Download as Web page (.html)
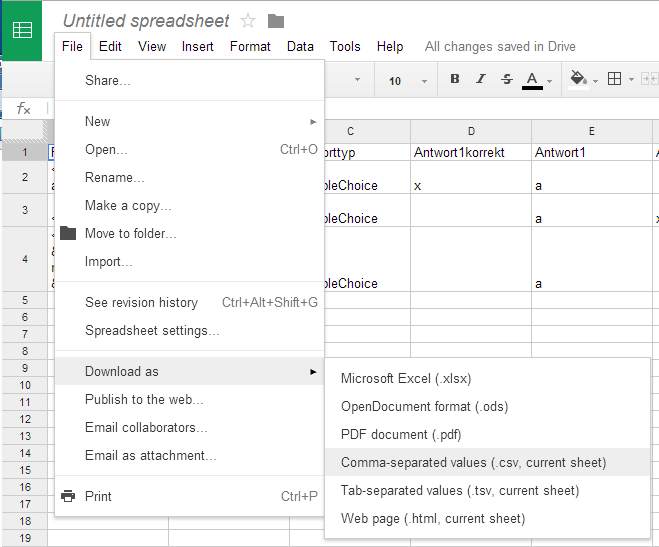Image resolution: width=659 pixels, height=547 pixels. coord(487,518)
